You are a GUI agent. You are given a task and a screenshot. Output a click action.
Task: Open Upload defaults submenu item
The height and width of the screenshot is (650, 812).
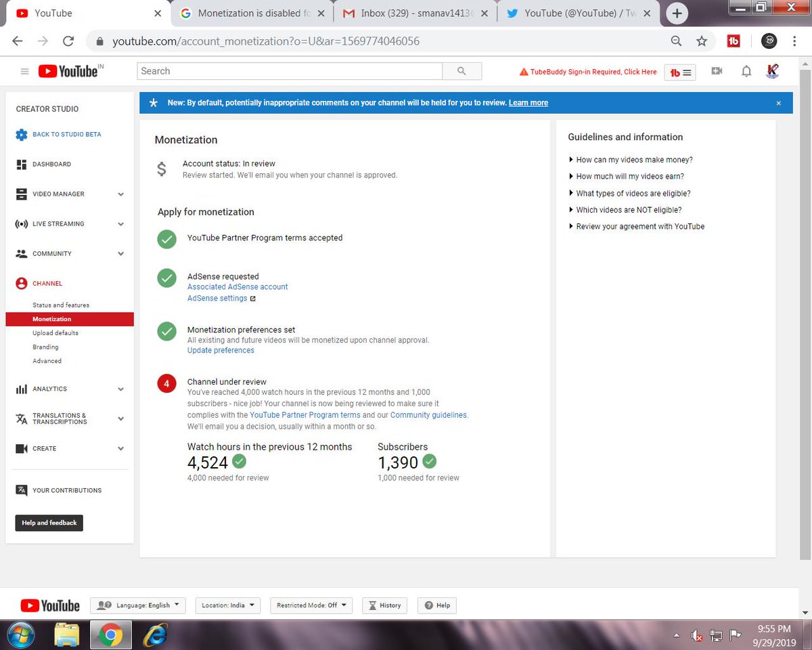click(x=55, y=333)
